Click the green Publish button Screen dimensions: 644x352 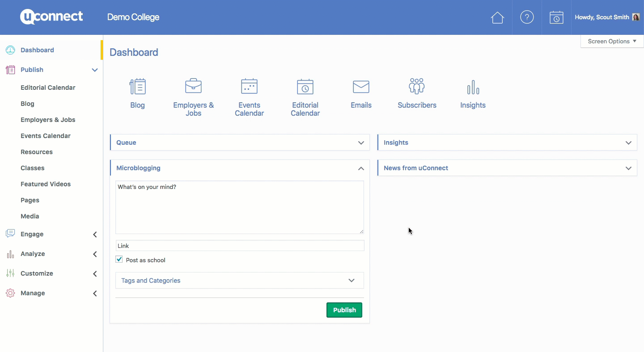tap(344, 310)
